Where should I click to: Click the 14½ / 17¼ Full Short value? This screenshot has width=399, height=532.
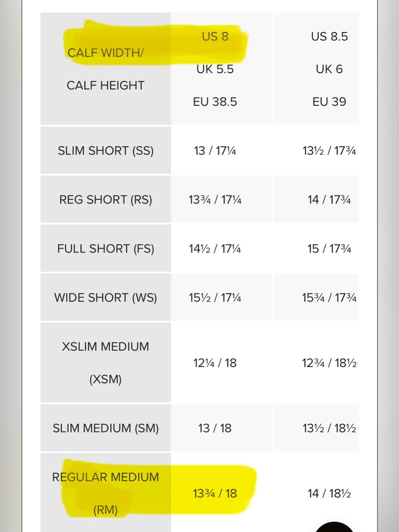pyautogui.click(x=215, y=249)
